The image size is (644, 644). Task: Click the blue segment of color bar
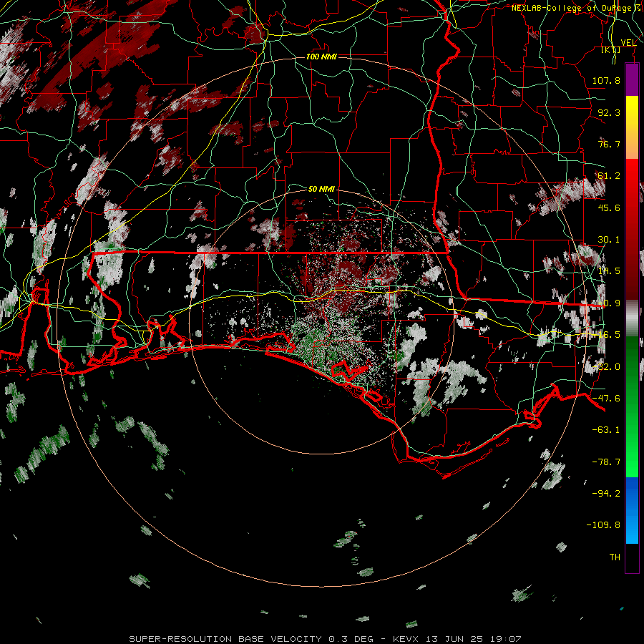tap(632, 510)
